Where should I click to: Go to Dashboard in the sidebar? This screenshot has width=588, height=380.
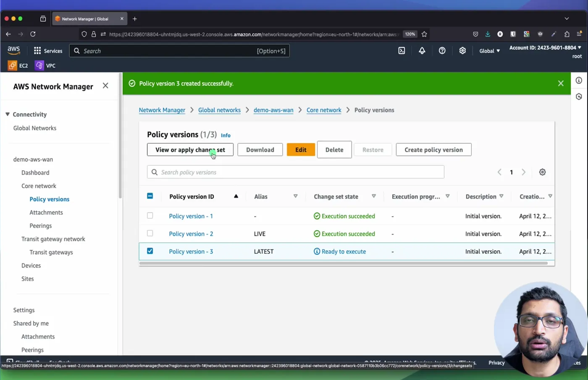tap(35, 173)
